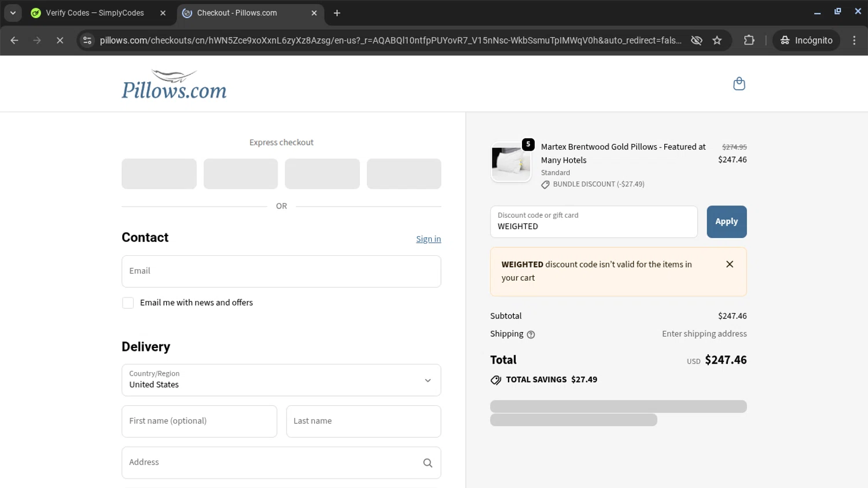The height and width of the screenshot is (488, 868).
Task: Tick Email me with news and offers
Action: click(128, 303)
